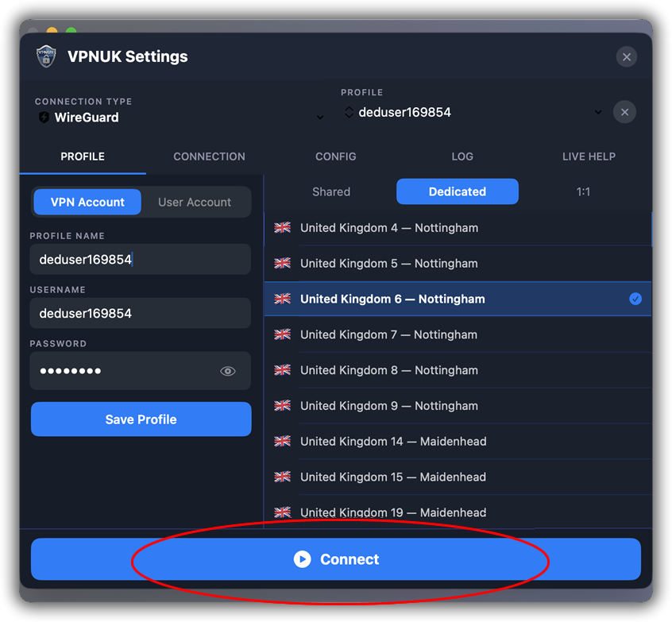
Task: Select the User Account segment
Action: (195, 203)
